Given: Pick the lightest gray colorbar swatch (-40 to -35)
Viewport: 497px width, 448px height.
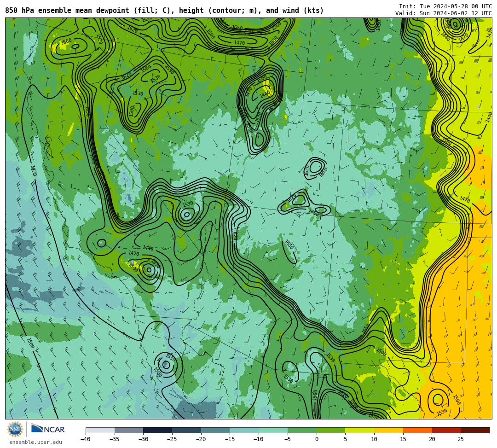Looking at the screenshot, I should point(100,430).
